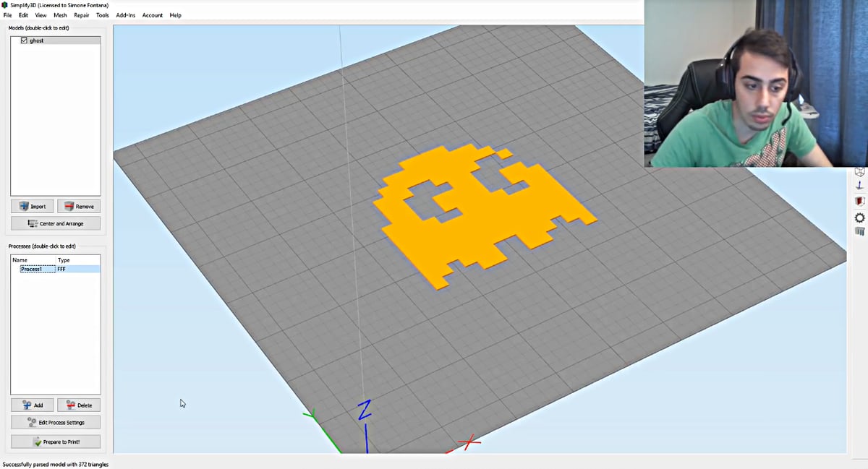Click the machine control panel icon

[x=859, y=231]
